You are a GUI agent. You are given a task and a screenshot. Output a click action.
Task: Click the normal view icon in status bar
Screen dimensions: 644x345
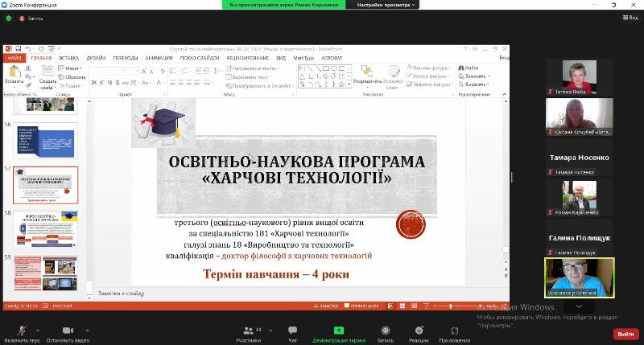click(x=390, y=306)
